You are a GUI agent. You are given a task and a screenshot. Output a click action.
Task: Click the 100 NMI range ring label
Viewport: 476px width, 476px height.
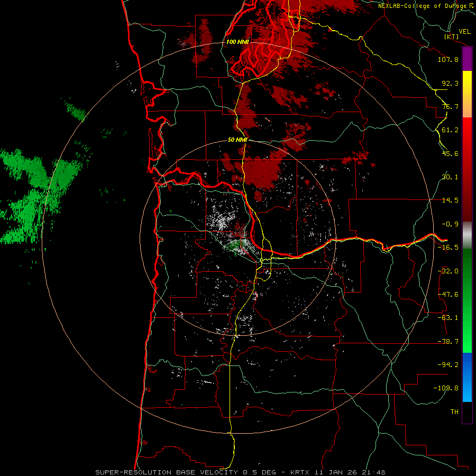click(237, 42)
